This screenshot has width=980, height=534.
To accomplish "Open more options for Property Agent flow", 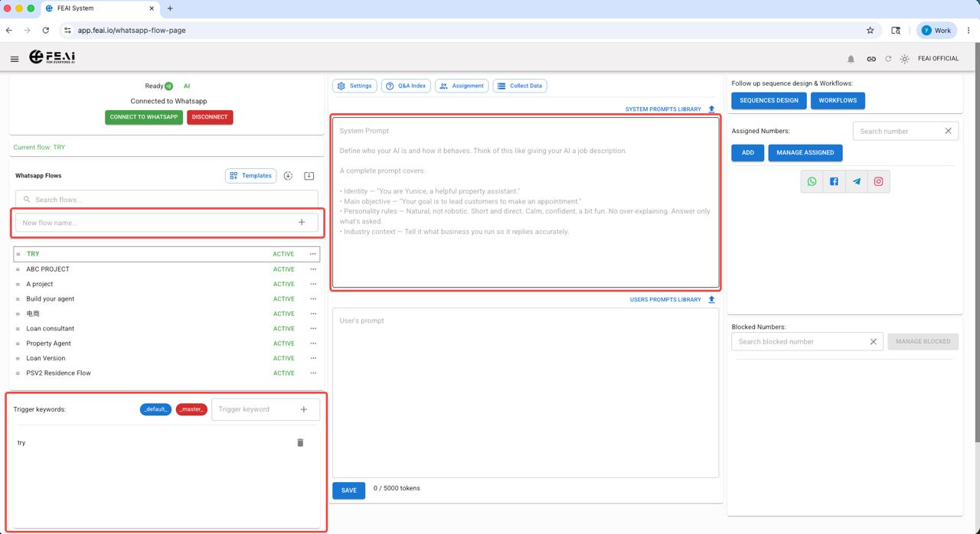I will [x=312, y=344].
